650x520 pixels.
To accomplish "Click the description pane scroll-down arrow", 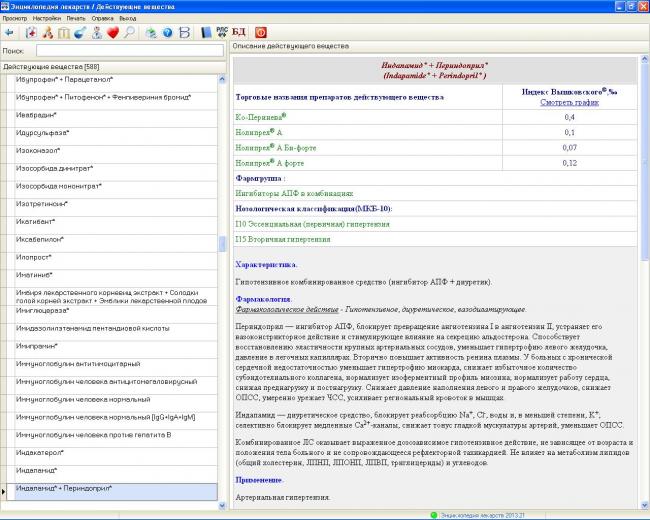I will (x=645, y=505).
